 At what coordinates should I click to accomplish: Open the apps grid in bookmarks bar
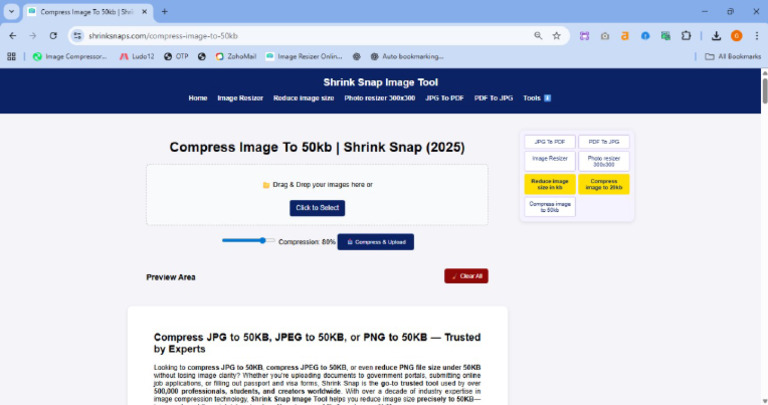click(11, 57)
